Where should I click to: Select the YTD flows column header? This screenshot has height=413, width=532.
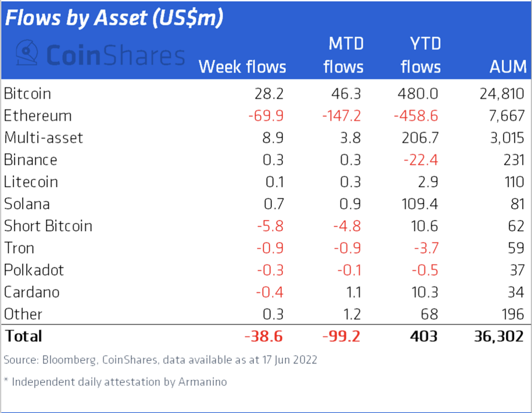[421, 55]
